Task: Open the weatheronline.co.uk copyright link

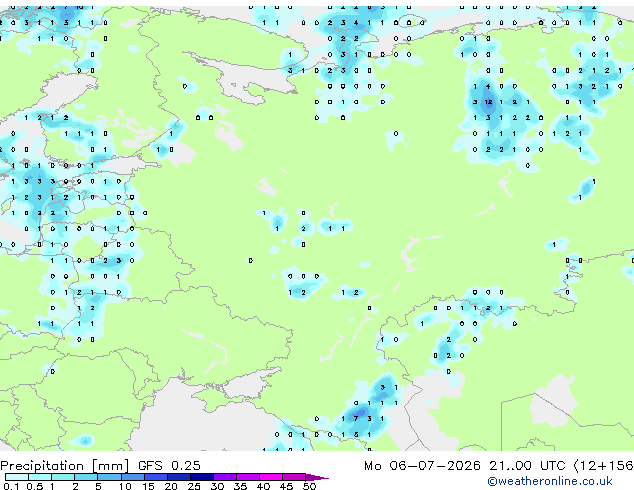Action: pyautogui.click(x=550, y=481)
